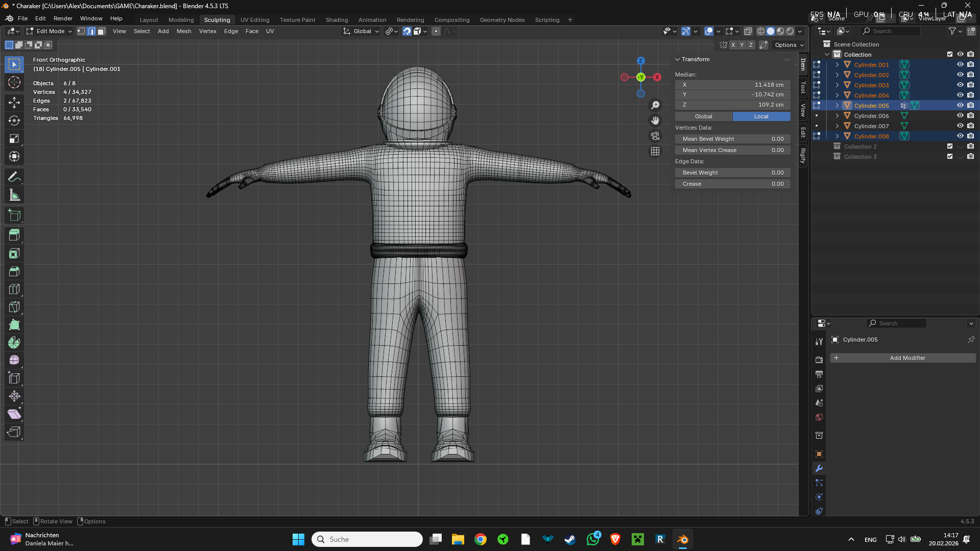This screenshot has height=551, width=980.
Task: Open the Tool sidebar tab
Action: point(803,87)
